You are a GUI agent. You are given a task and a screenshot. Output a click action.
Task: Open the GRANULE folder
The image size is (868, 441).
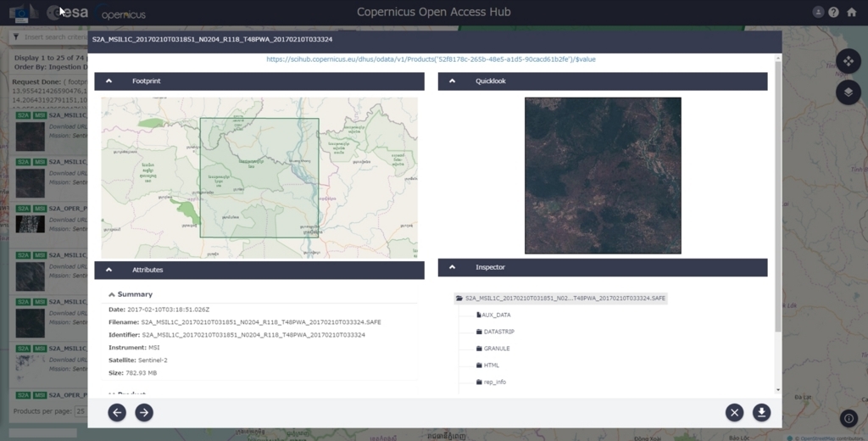coord(492,349)
